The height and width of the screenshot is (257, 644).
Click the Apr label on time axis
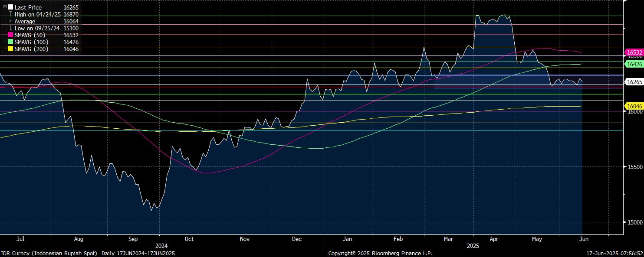coord(495,239)
